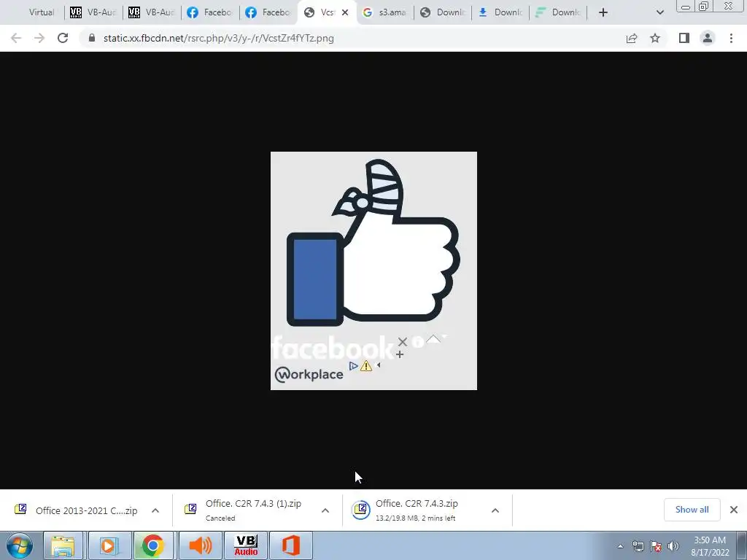
Task: Open Chrome three-dot menu
Action: point(731,38)
